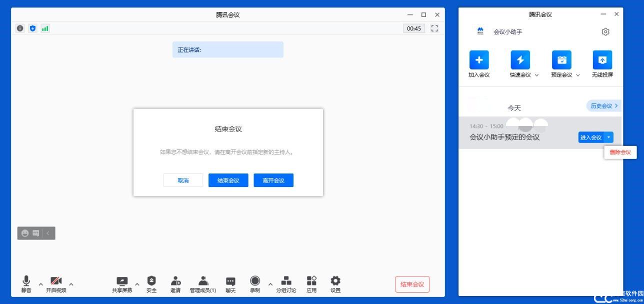Mute the microphone in the meeting toolbar

click(x=26, y=283)
